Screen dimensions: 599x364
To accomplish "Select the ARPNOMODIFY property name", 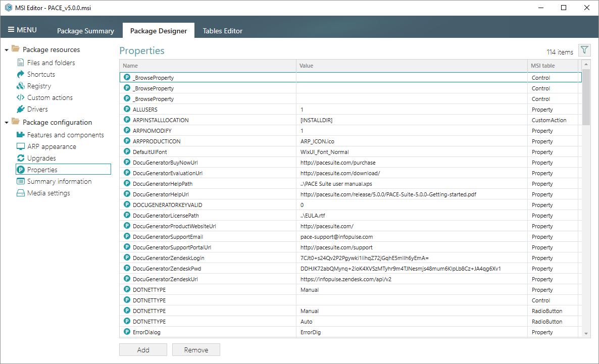I will point(152,131).
